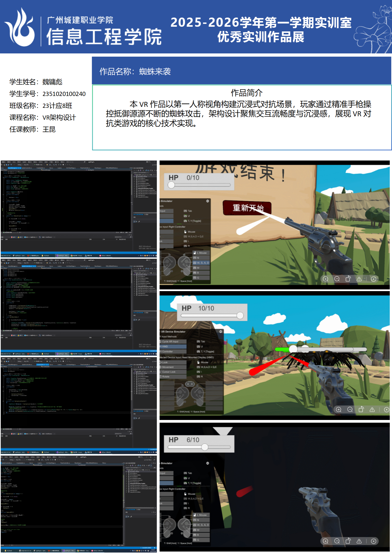Image resolution: width=392 pixels, height=555 pixels.
Task: Click the spider's green health bar
Action: pos(282,349)
